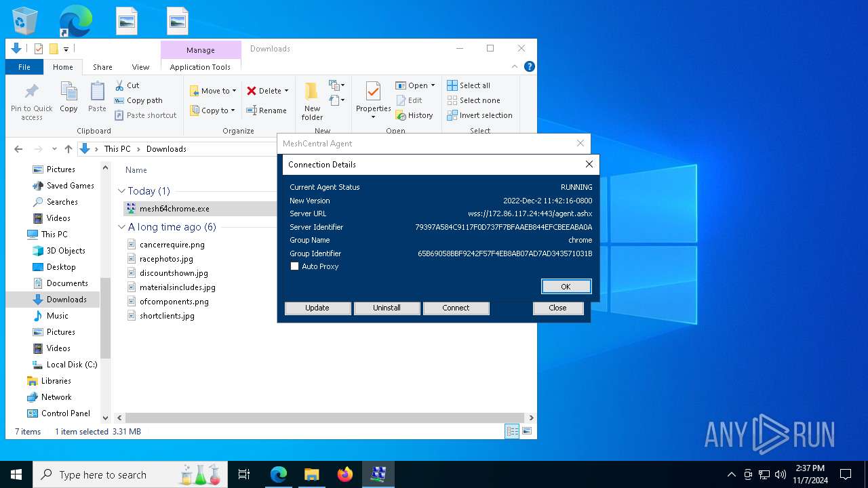Screen dimensions: 868x488
Task: Select the mesh64chrome.exe file
Action: pyautogui.click(x=174, y=209)
